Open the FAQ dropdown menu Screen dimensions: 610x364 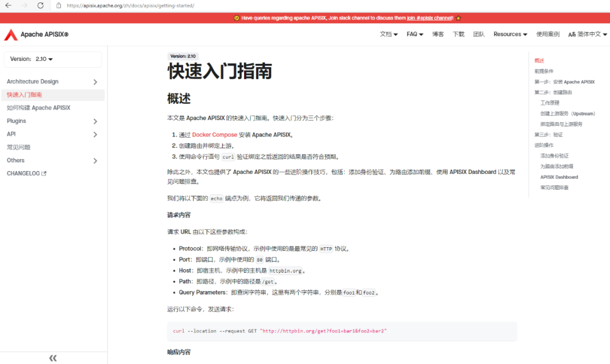tap(415, 34)
